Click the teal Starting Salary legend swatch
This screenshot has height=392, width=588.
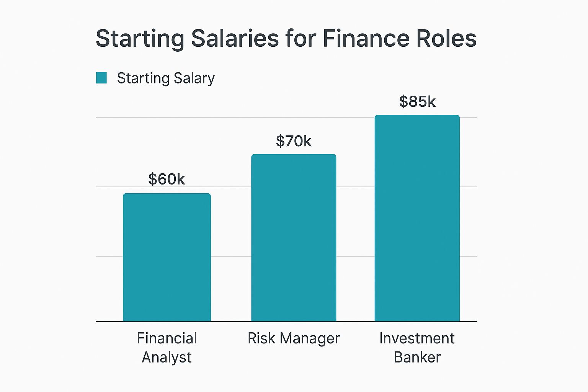pyautogui.click(x=101, y=78)
